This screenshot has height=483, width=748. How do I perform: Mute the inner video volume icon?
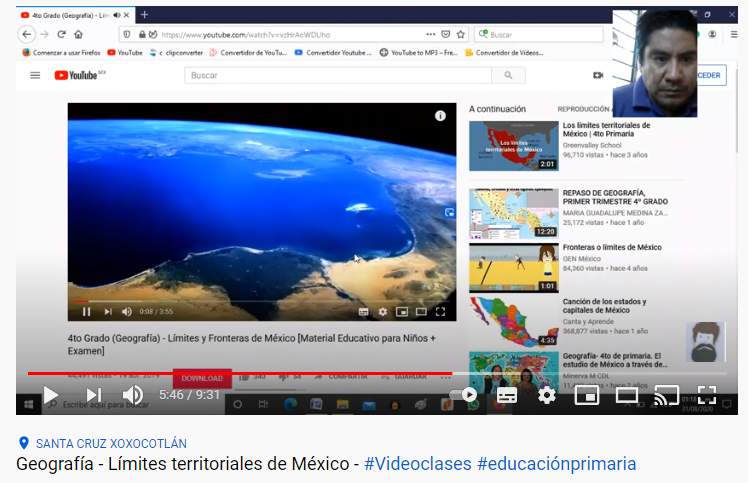pos(126,312)
